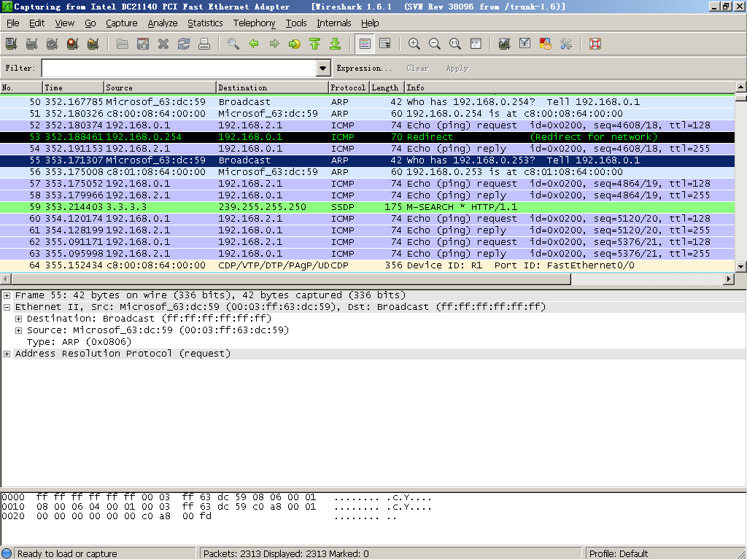The height and width of the screenshot is (560, 747).
Task: Click the expert info status circle
Action: tap(7, 553)
